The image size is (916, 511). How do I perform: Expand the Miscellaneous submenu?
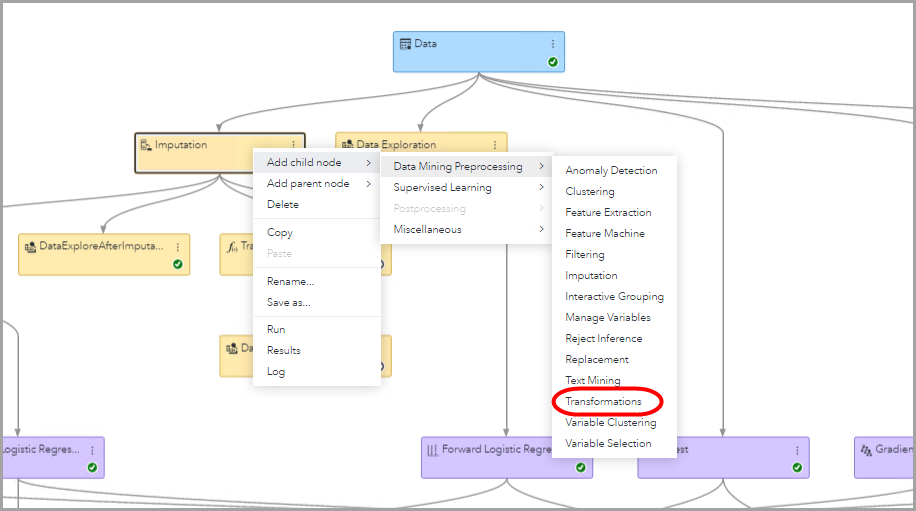pyautogui.click(x=466, y=230)
